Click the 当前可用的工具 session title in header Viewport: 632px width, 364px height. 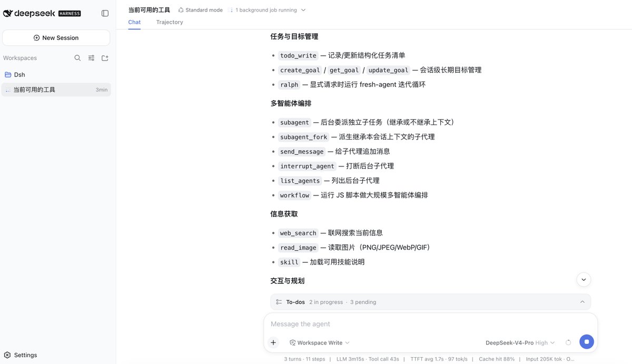[x=149, y=10]
